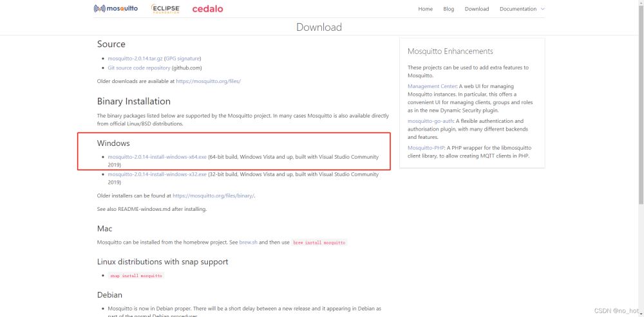Download mosquitto-2.0.14.tar.gz source archive
This screenshot has width=644, height=317.
pyautogui.click(x=135, y=59)
